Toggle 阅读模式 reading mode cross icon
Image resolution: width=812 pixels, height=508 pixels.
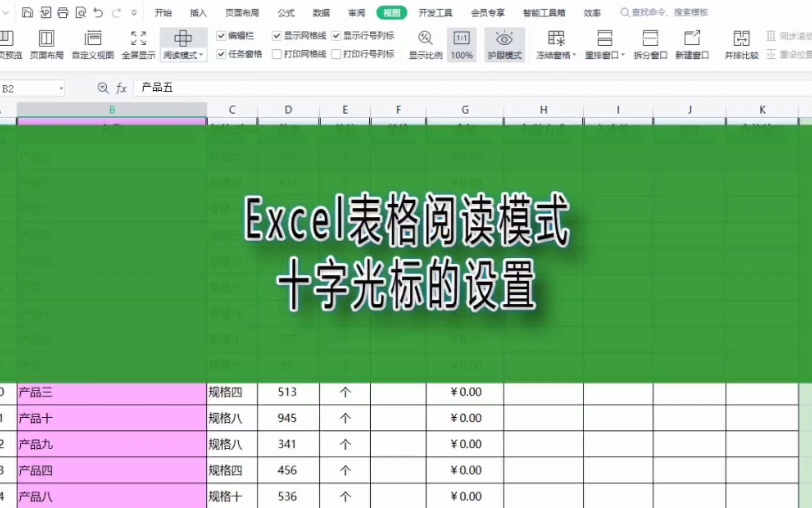click(x=183, y=39)
